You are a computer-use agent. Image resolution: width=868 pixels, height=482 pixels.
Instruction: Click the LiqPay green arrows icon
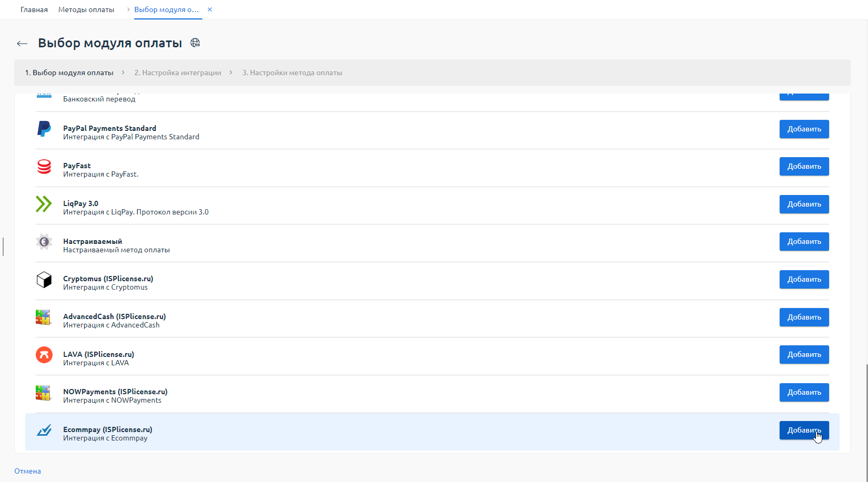44,204
